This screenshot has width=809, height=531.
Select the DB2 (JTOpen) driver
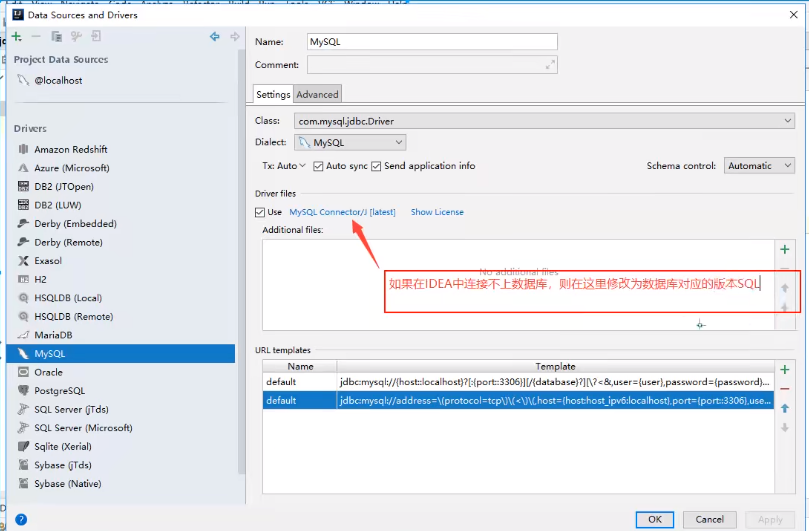pos(121,186)
